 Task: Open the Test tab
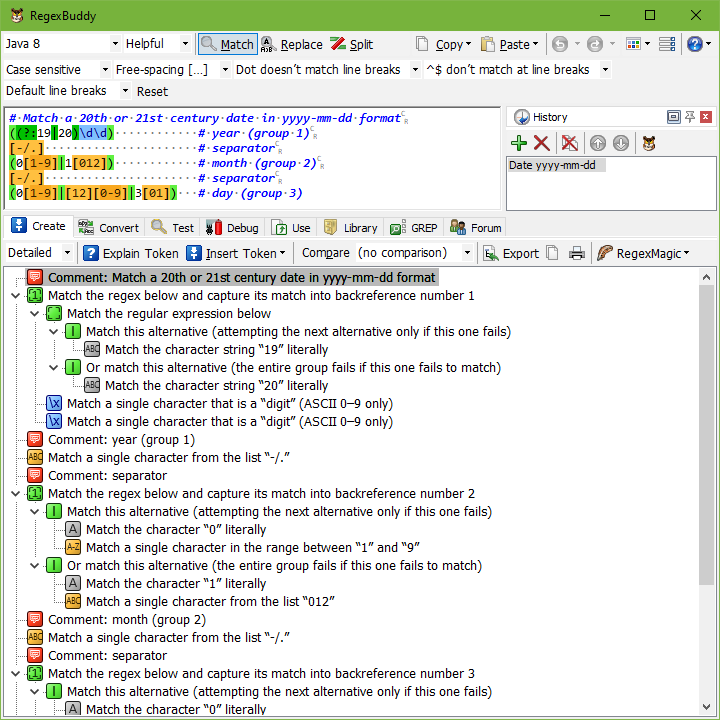coord(173,228)
